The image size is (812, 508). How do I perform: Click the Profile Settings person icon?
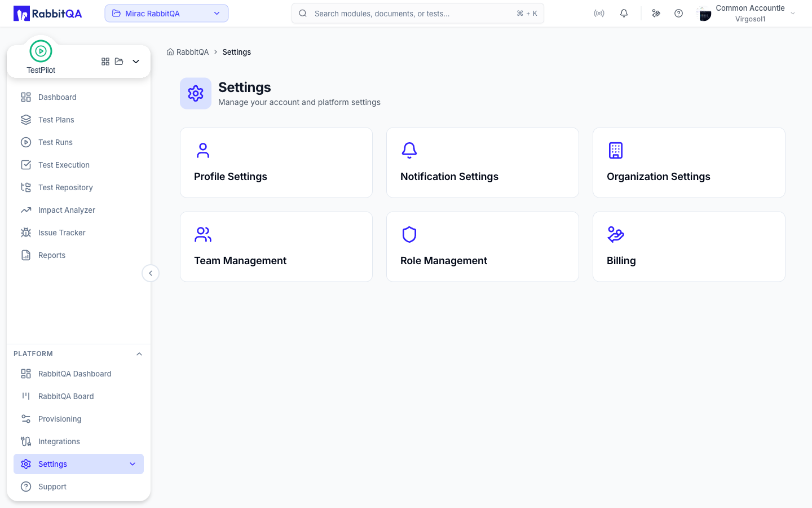(x=203, y=150)
